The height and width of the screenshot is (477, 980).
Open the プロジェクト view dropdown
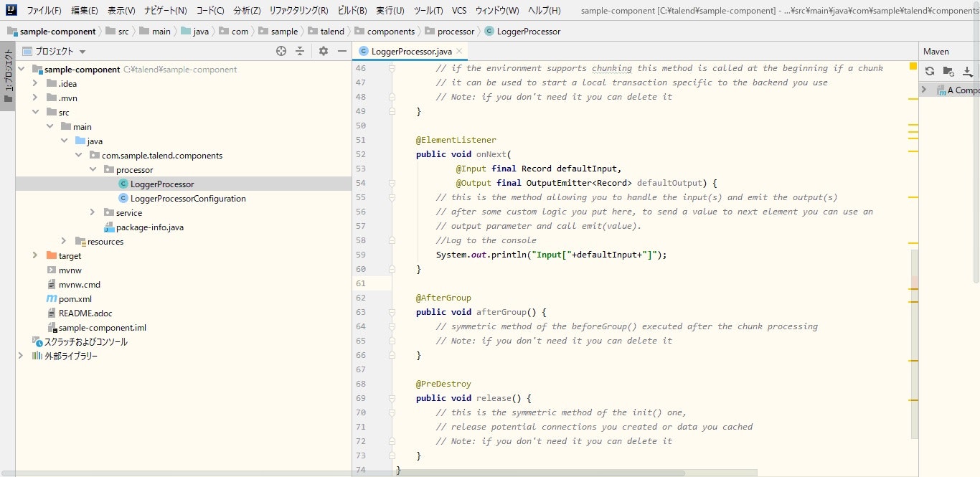pyautogui.click(x=83, y=52)
